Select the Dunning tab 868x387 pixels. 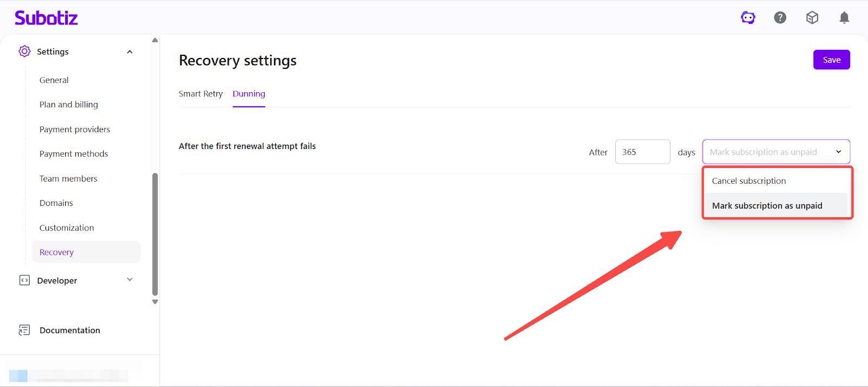pyautogui.click(x=249, y=94)
